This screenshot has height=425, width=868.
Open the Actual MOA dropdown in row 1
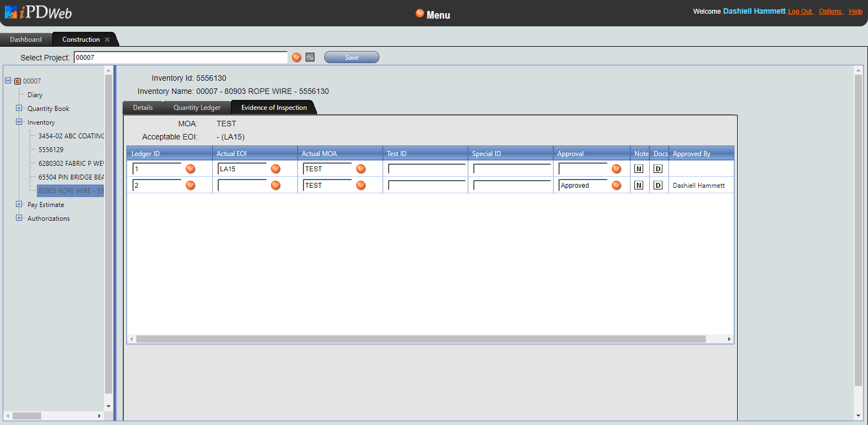tap(361, 169)
